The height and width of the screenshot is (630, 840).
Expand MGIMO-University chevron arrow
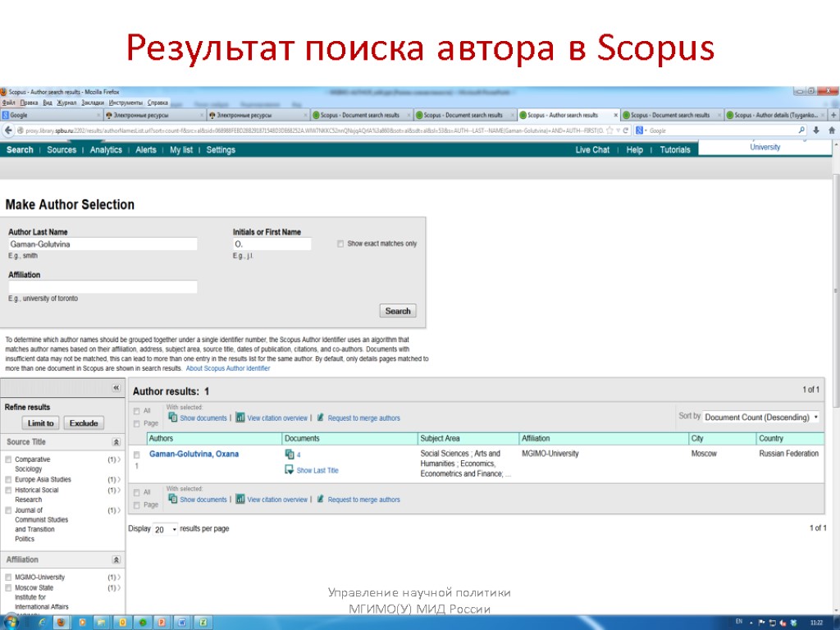[119, 577]
